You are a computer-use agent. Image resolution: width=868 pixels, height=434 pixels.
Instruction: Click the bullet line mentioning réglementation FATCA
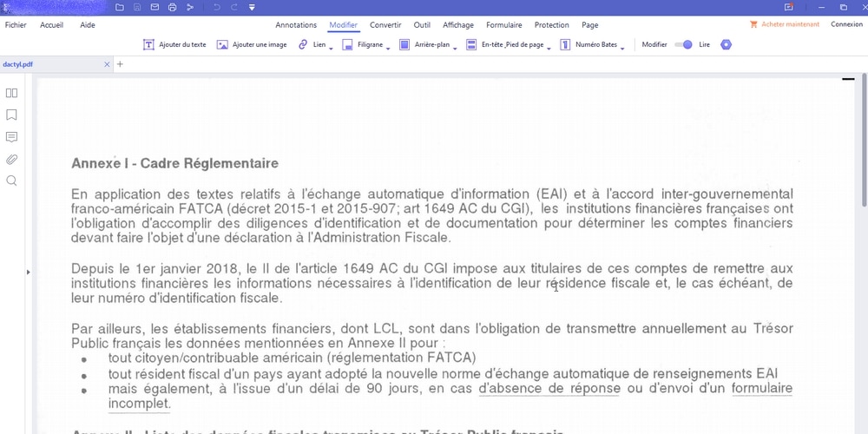pos(292,358)
